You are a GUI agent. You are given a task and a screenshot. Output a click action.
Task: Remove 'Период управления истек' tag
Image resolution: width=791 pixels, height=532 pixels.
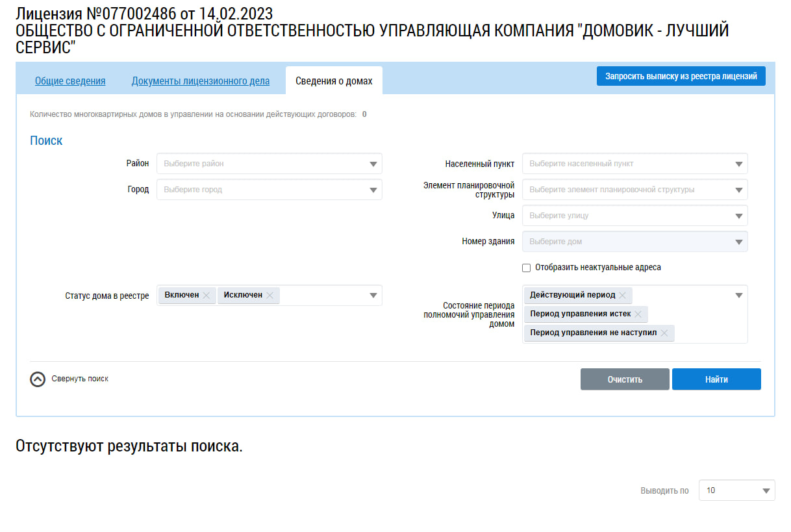pyautogui.click(x=638, y=314)
